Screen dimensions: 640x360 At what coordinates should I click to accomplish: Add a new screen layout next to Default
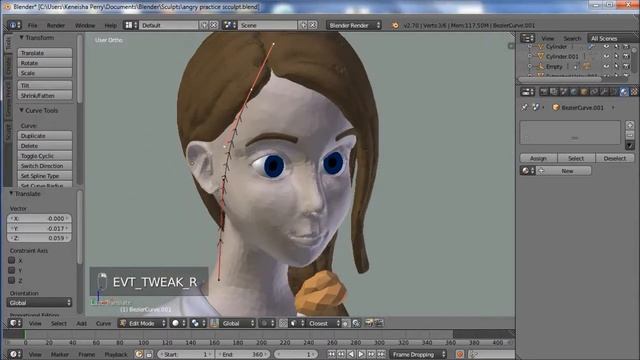pyautogui.click(x=204, y=25)
